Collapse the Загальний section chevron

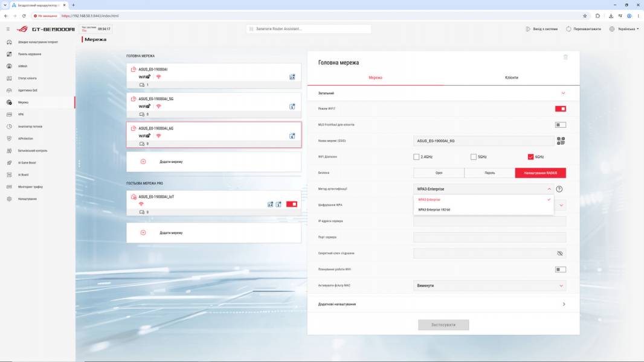coord(563,93)
